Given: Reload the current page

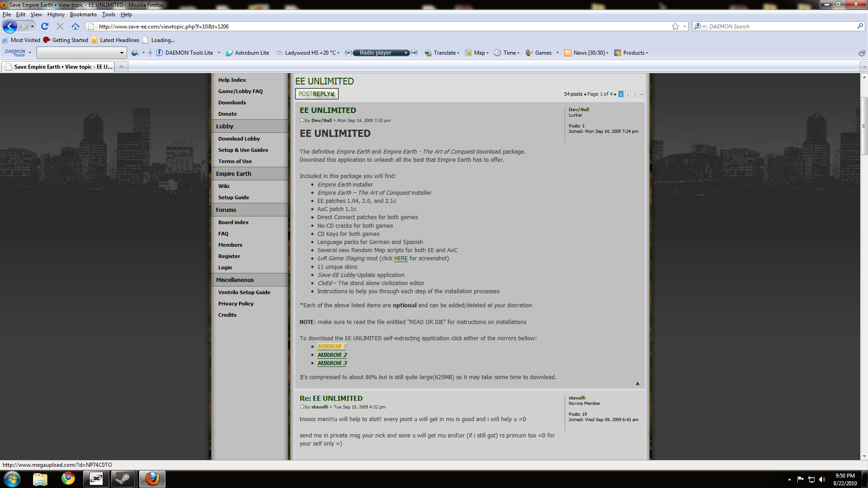Looking at the screenshot, I should [x=45, y=26].
